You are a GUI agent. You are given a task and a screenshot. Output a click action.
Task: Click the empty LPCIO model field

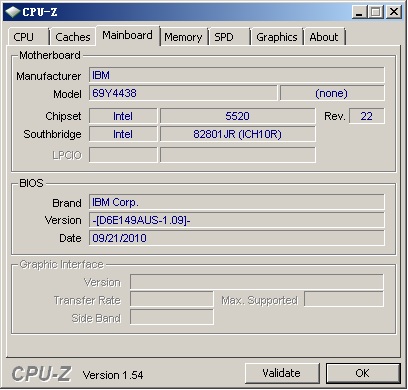pyautogui.click(x=237, y=155)
